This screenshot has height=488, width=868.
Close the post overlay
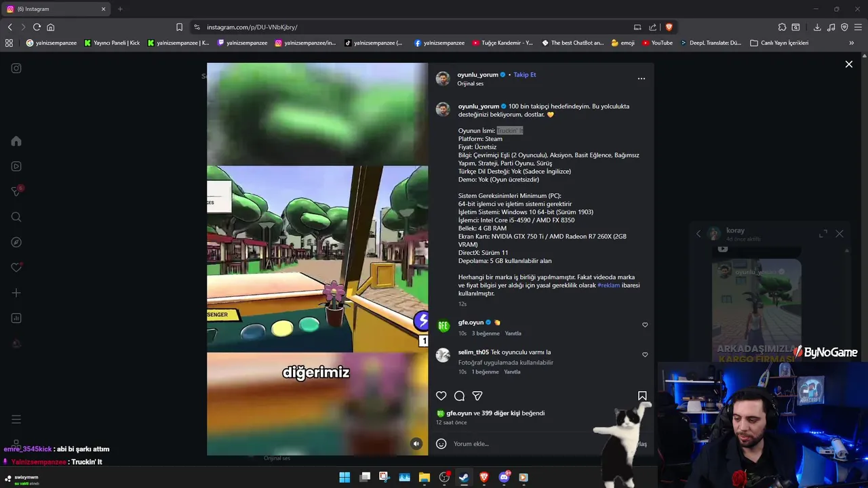pyautogui.click(x=848, y=64)
